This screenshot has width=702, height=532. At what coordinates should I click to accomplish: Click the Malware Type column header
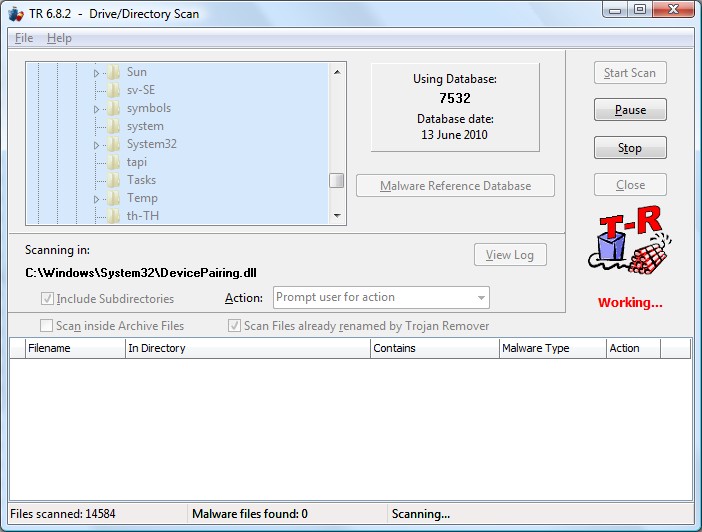[552, 348]
